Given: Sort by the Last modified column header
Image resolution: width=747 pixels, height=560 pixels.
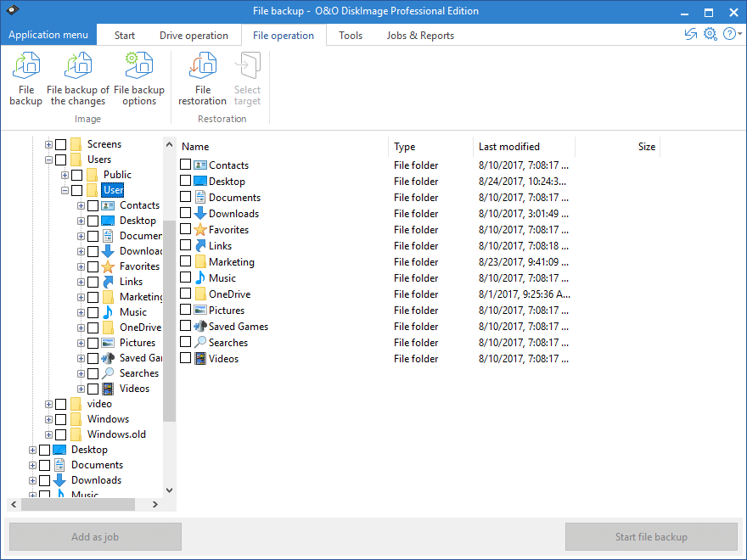Looking at the screenshot, I should point(509,147).
